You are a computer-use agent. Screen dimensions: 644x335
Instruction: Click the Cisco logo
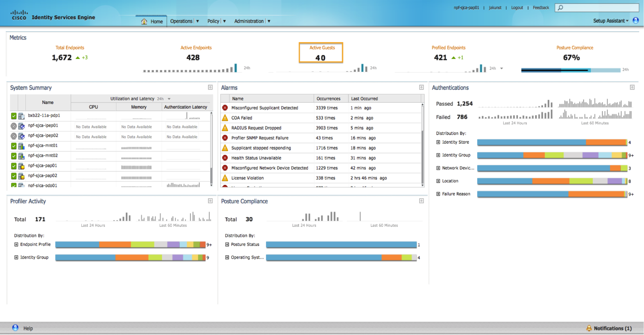[x=19, y=15]
